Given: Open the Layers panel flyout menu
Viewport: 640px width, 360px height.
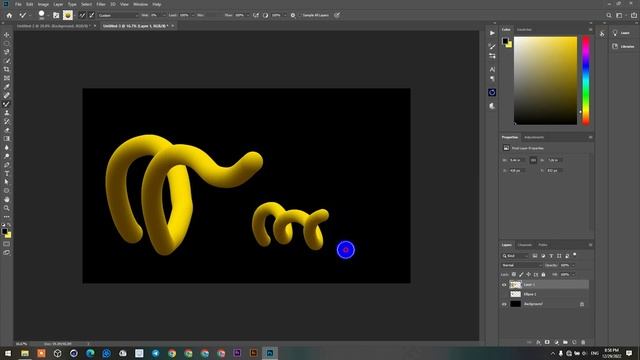Looking at the screenshot, I should click(x=590, y=245).
